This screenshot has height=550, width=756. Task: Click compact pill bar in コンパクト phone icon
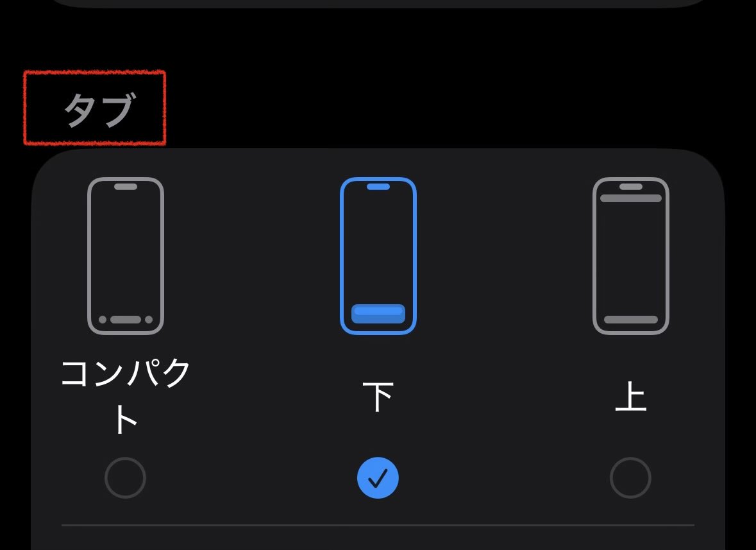tap(125, 320)
